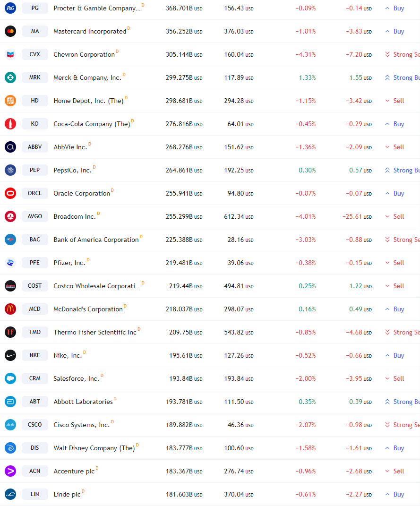The width and height of the screenshot is (420, 506).
Task: Open the Abbott Laboratories link
Action: pos(83,402)
